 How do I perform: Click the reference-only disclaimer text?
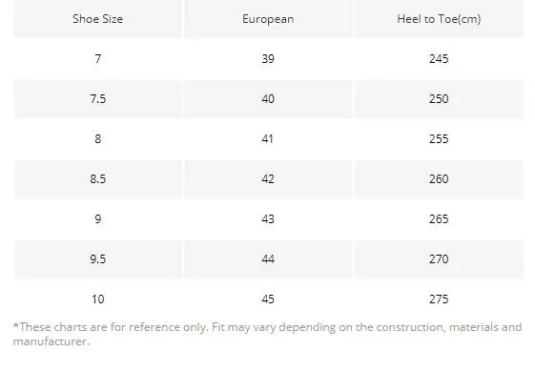point(267,334)
